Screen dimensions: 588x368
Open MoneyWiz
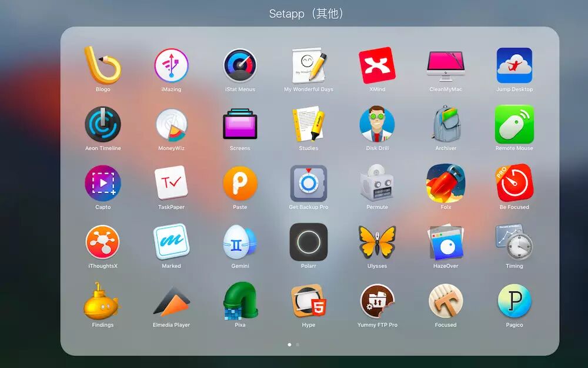pyautogui.click(x=171, y=125)
